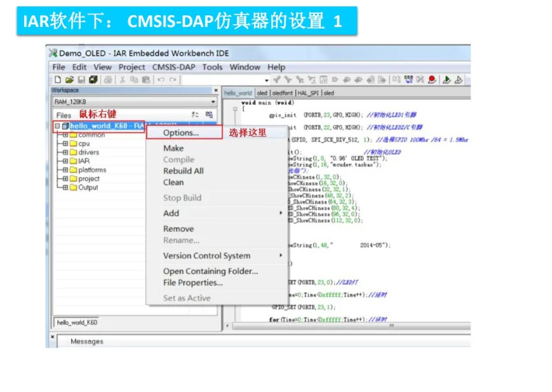Open the quick search dropdown arrow in toolbar
The height and width of the screenshot is (392, 552).
tap(266, 80)
